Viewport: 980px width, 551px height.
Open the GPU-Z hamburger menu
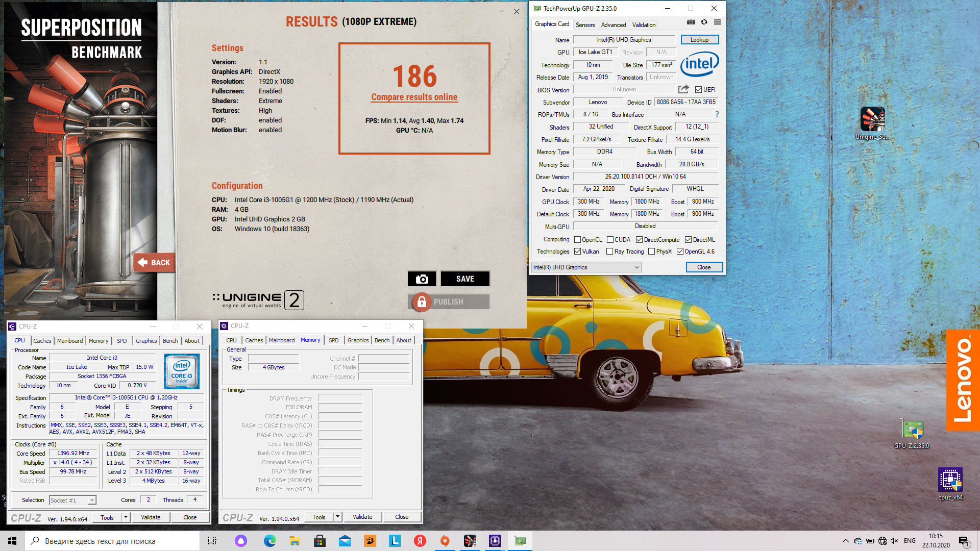717,22
